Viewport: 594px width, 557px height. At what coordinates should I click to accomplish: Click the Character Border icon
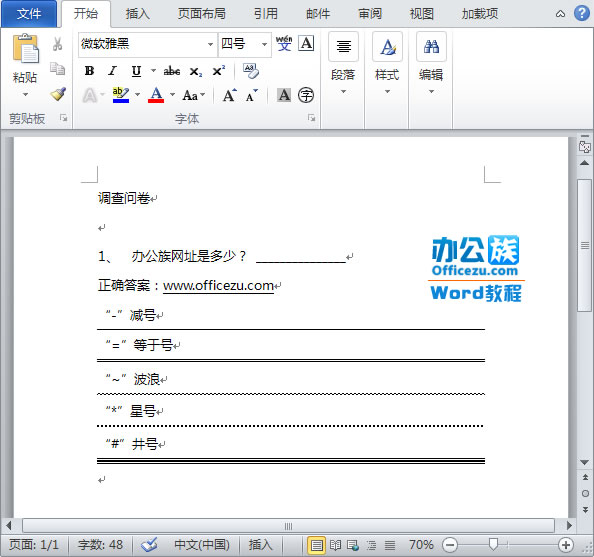(306, 43)
